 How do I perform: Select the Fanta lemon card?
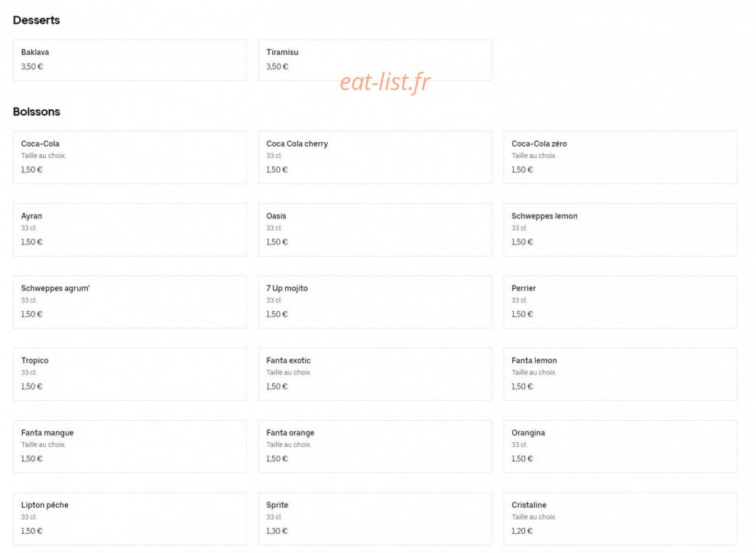[x=620, y=374]
